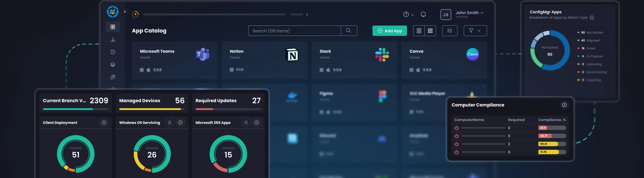
Task: Sort by Compliance, % column header
Action: [x=552, y=119]
